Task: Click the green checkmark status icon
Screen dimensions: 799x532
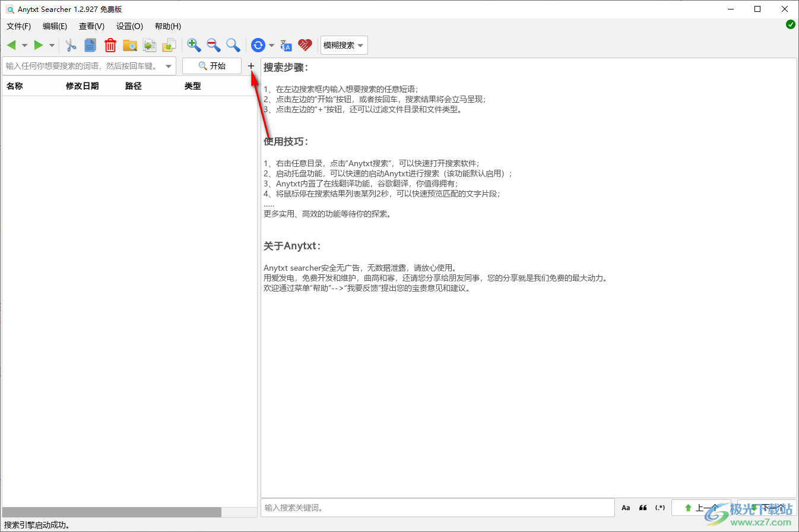Action: [791, 24]
